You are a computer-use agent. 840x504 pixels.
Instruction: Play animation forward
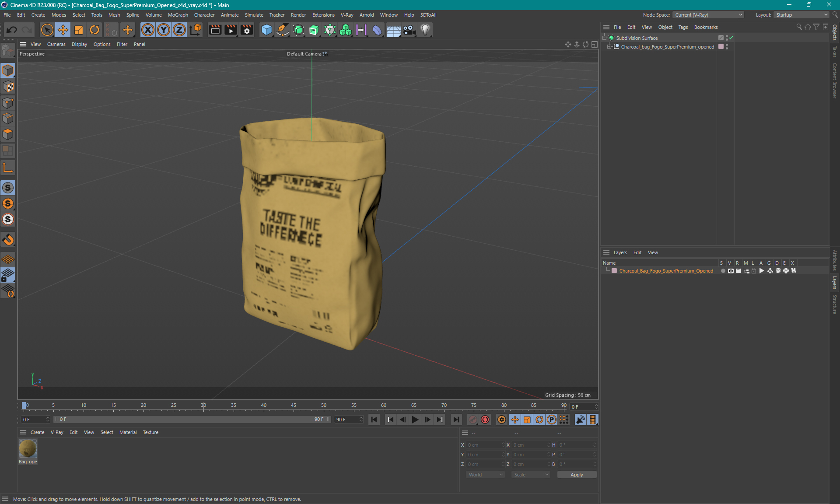(415, 420)
